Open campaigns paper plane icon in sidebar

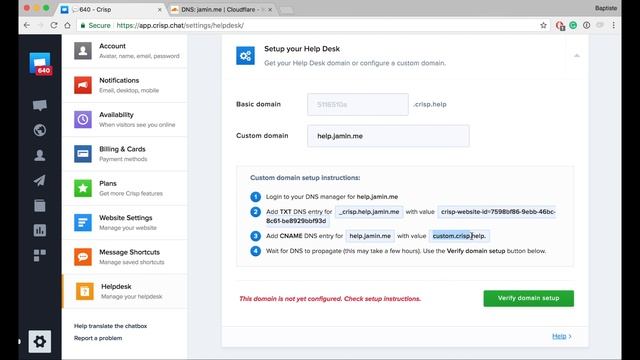(x=40, y=180)
